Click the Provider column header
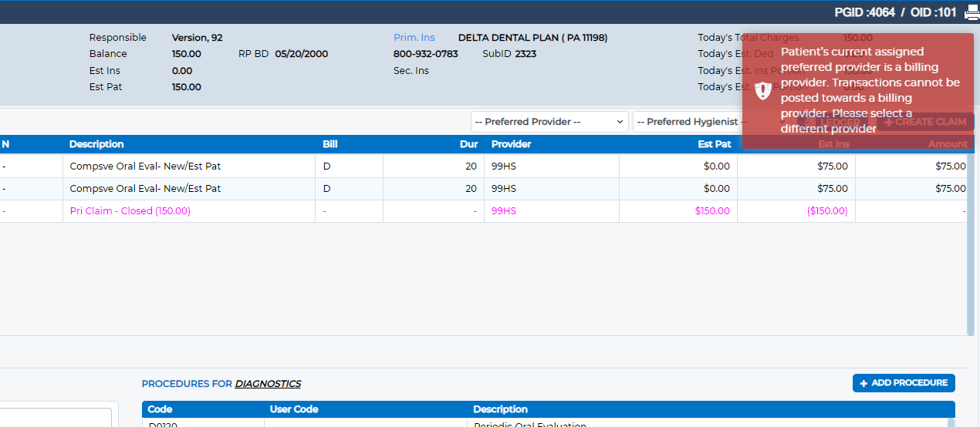Screen dimensions: 980x427 511,144
